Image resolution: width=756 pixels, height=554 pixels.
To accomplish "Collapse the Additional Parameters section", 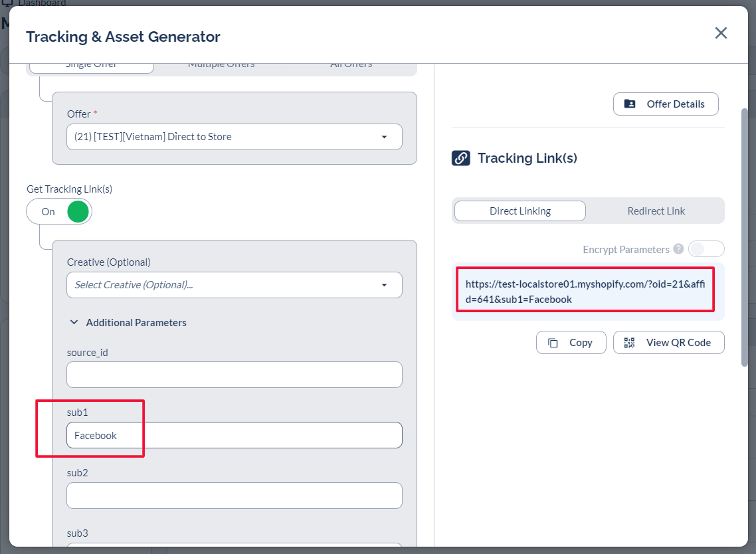I will 75,323.
